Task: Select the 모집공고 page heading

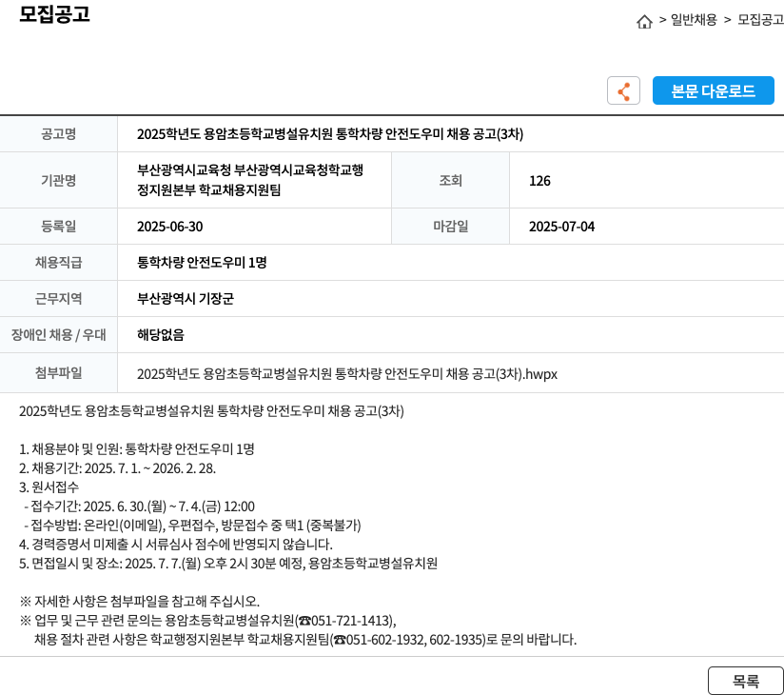Action: [x=54, y=13]
